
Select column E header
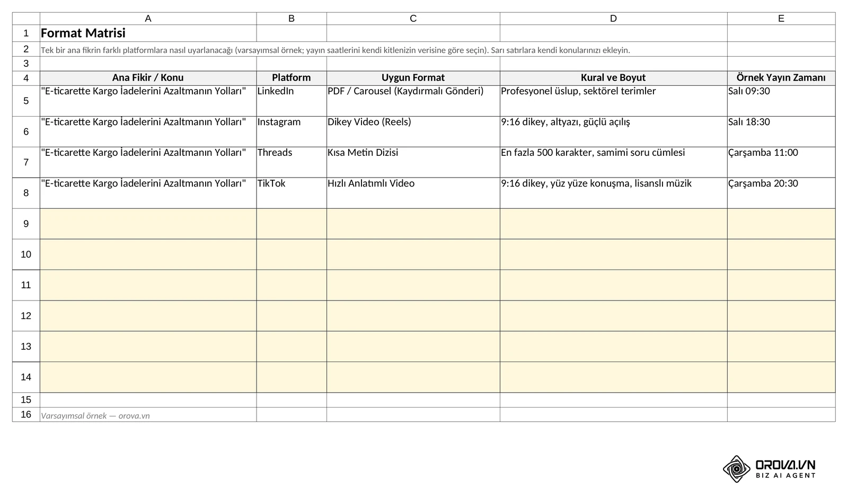(781, 19)
